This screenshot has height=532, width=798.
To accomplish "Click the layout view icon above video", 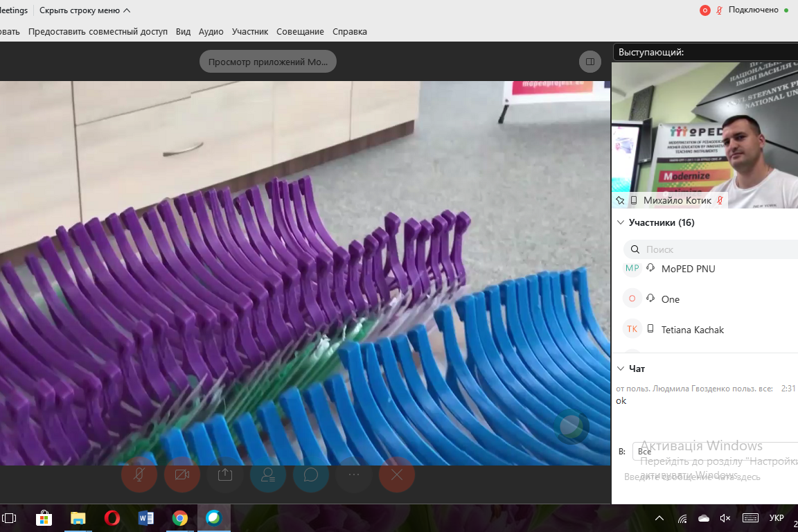I will pos(589,62).
